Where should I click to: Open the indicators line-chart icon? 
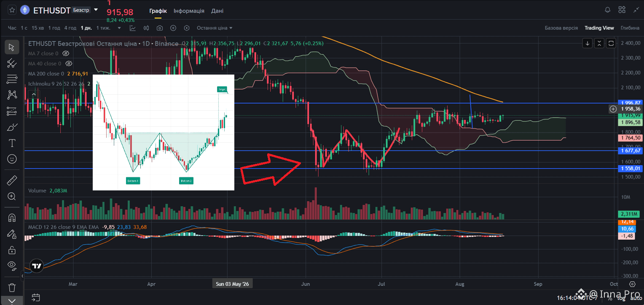click(133, 28)
